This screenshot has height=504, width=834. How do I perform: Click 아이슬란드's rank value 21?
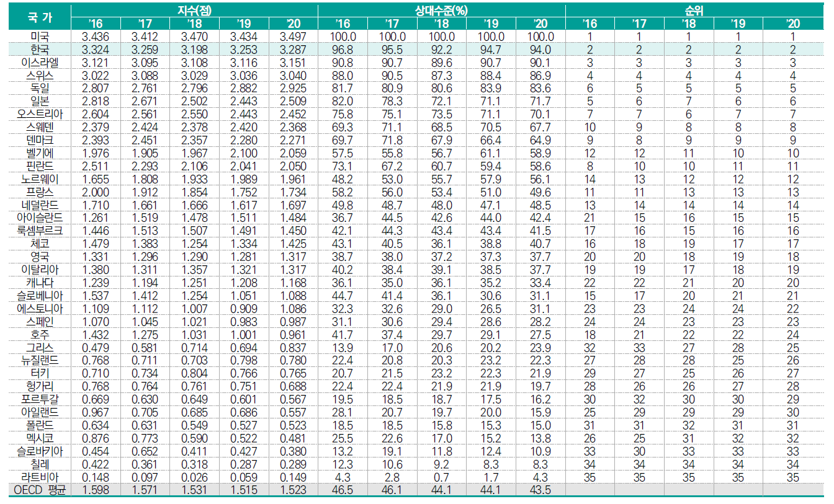(590, 218)
